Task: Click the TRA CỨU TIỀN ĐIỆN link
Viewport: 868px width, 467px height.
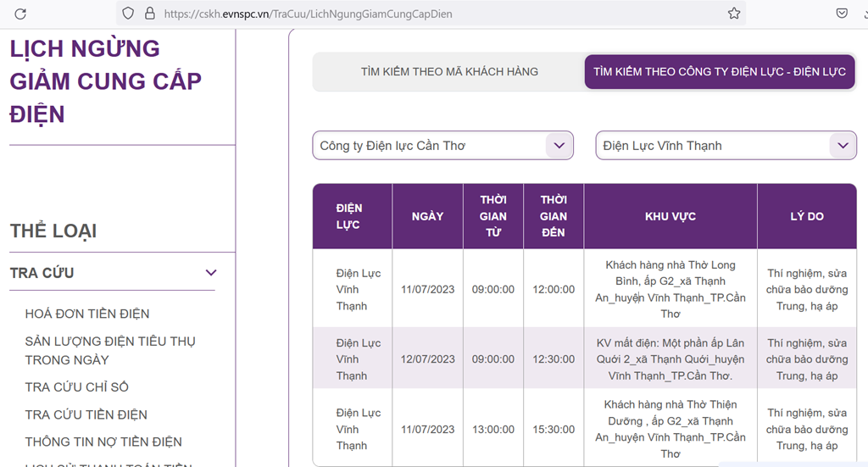Action: coord(86,414)
